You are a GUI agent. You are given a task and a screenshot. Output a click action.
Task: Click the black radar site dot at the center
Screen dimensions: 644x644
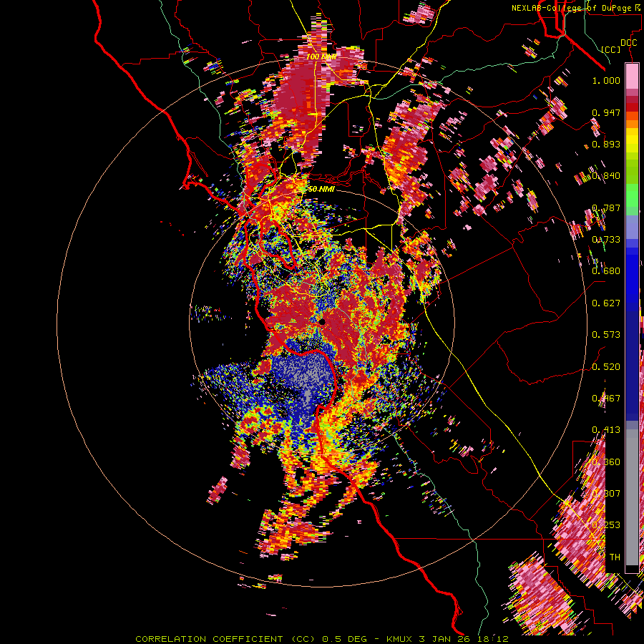(x=323, y=322)
